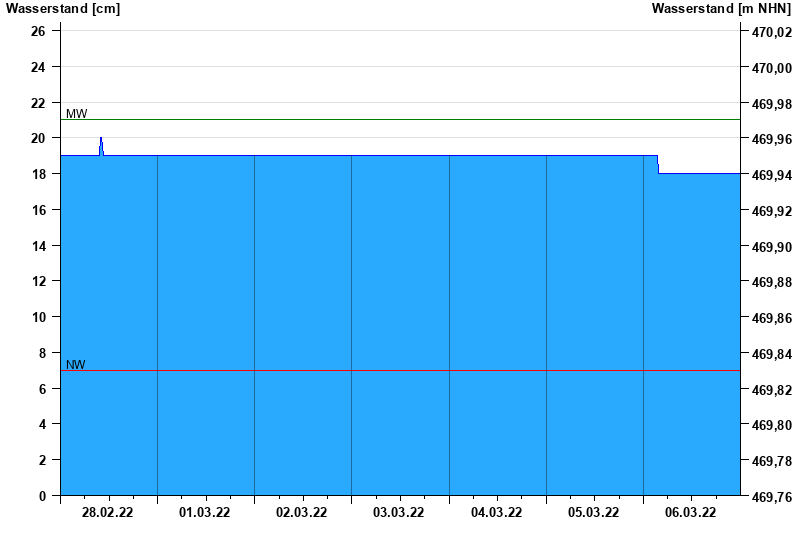Select the 01.03.22 date label

click(x=204, y=512)
